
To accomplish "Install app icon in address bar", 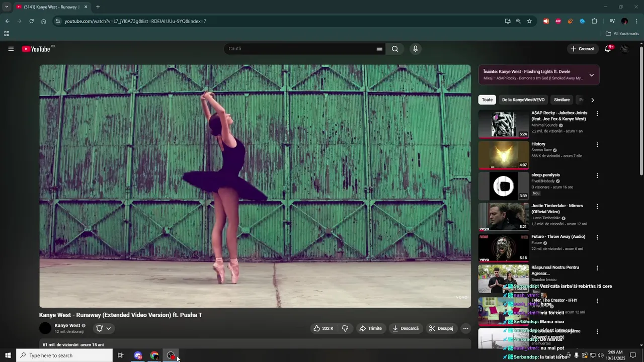I will pos(508,21).
